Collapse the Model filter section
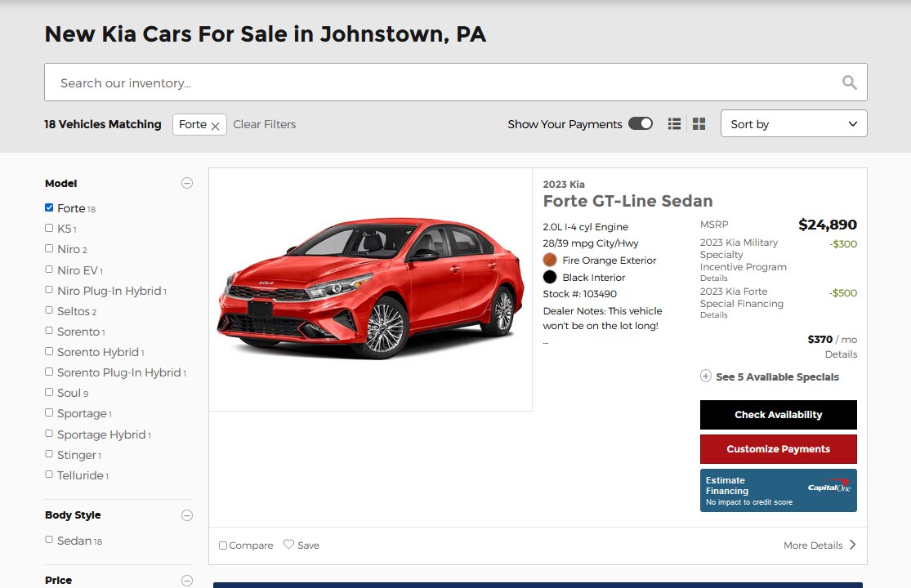The image size is (911, 588). point(187,183)
